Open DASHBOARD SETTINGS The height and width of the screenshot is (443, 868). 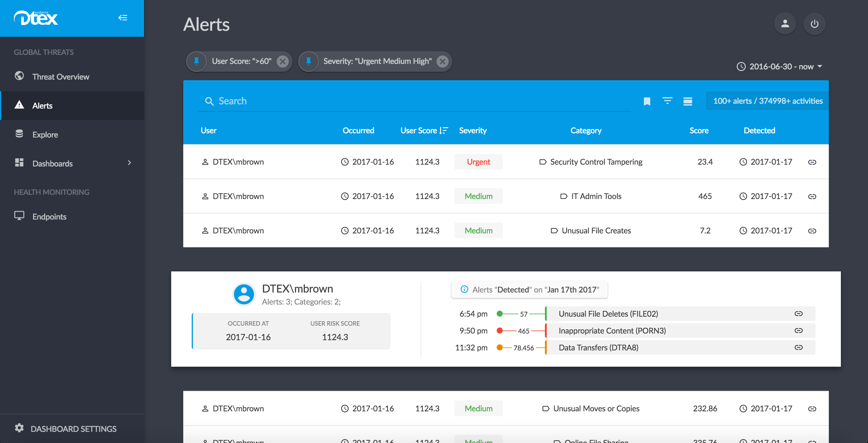pyautogui.click(x=72, y=429)
